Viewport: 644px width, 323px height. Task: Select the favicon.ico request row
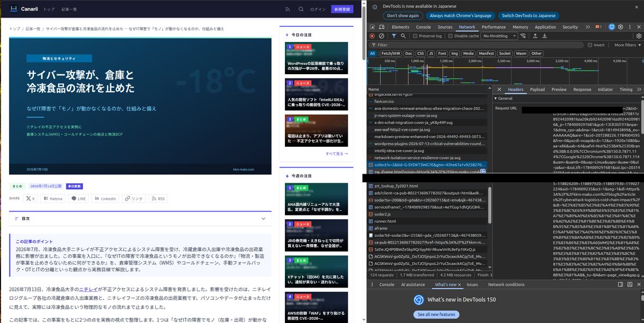(427, 101)
